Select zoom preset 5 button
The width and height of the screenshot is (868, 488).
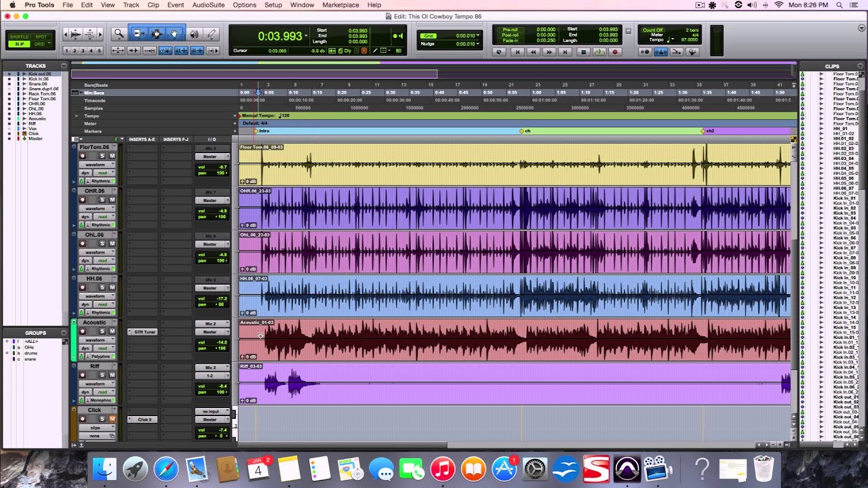pos(100,51)
